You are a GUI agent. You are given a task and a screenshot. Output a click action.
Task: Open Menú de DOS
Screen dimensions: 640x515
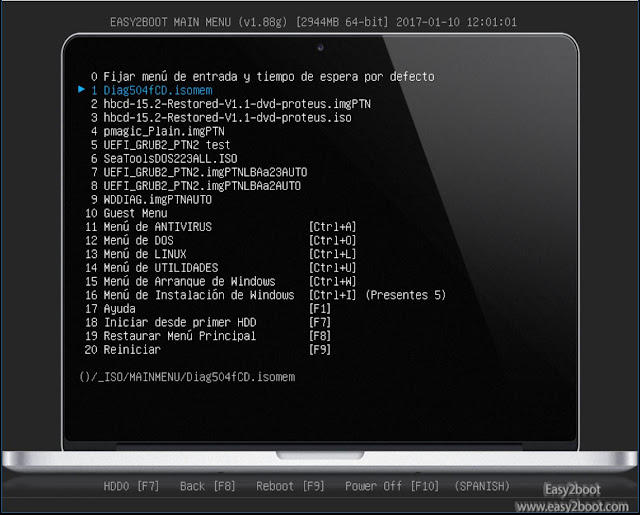coord(129,240)
